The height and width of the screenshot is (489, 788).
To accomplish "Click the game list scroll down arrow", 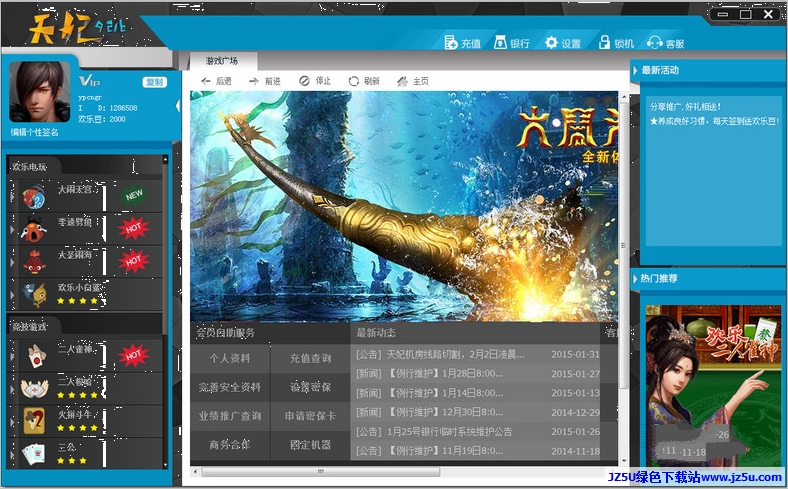I will [165, 465].
